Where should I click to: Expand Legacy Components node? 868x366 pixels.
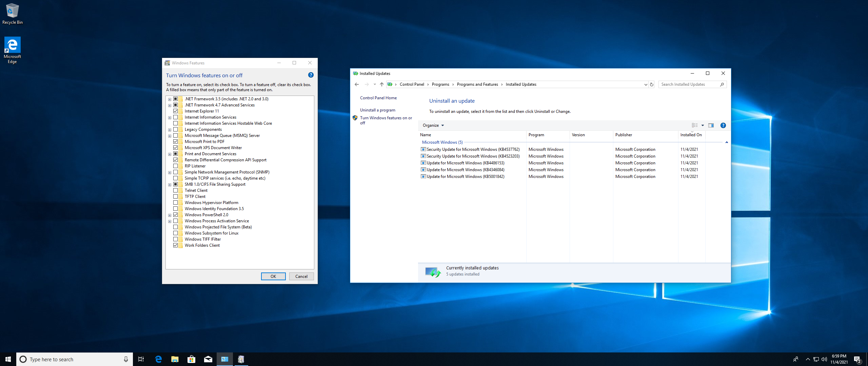[170, 130]
